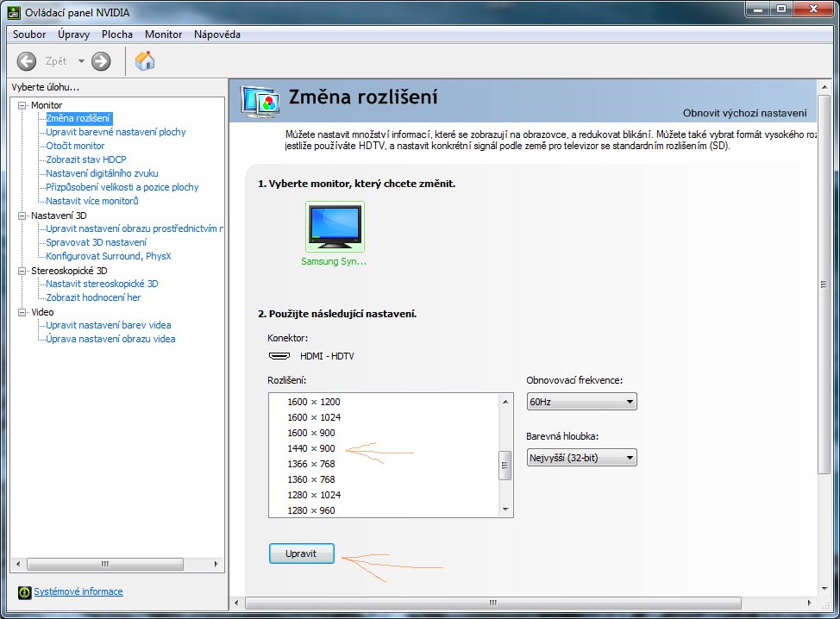
Task: Open Úprava nastavení obrazu videa
Action: click(x=110, y=339)
